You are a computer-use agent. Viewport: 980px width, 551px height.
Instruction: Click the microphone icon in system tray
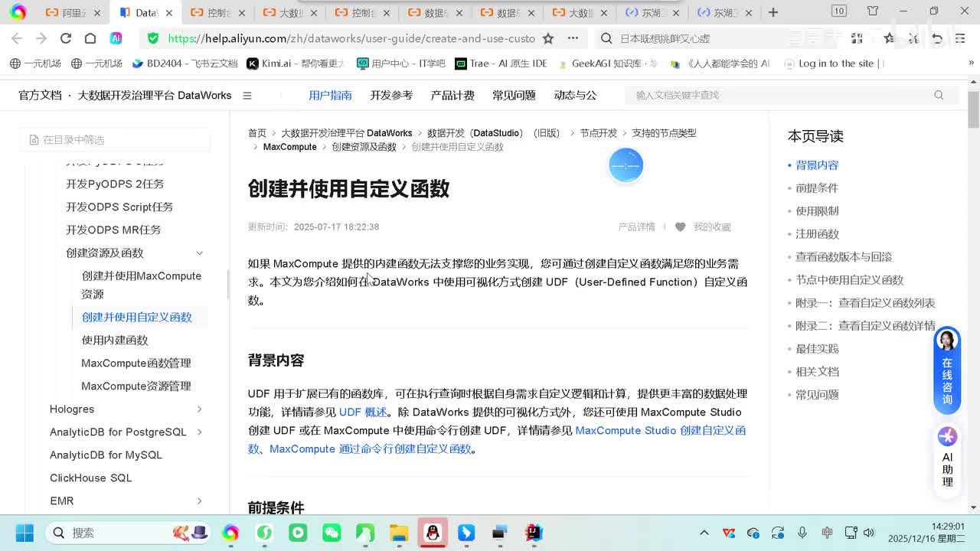point(802,533)
